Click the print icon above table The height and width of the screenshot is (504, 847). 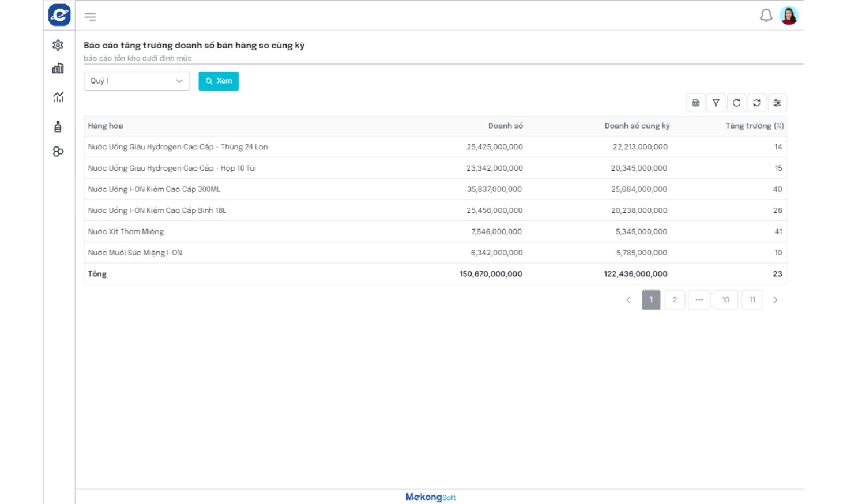pyautogui.click(x=696, y=103)
